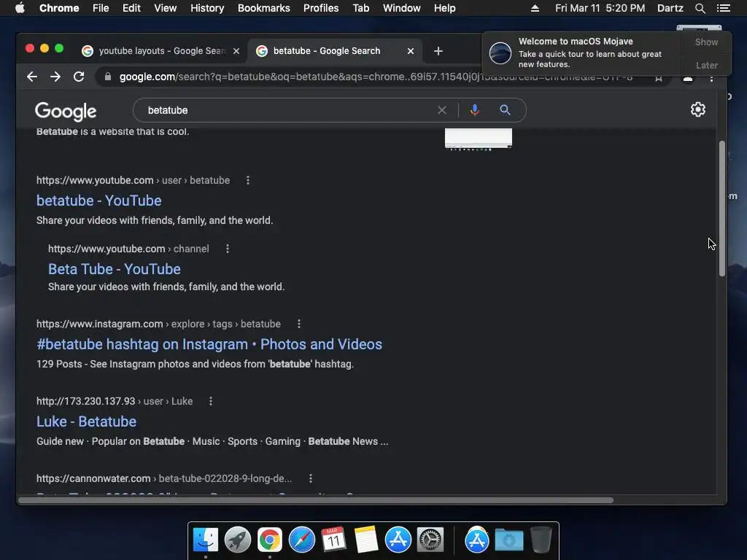Open System Preferences from the Dock

[x=430, y=540]
